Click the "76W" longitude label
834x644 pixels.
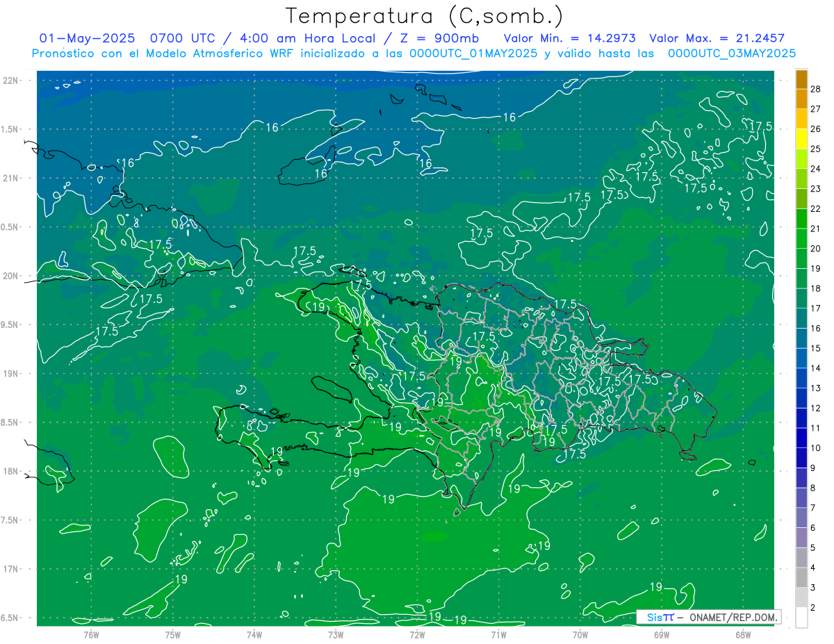coord(91,634)
